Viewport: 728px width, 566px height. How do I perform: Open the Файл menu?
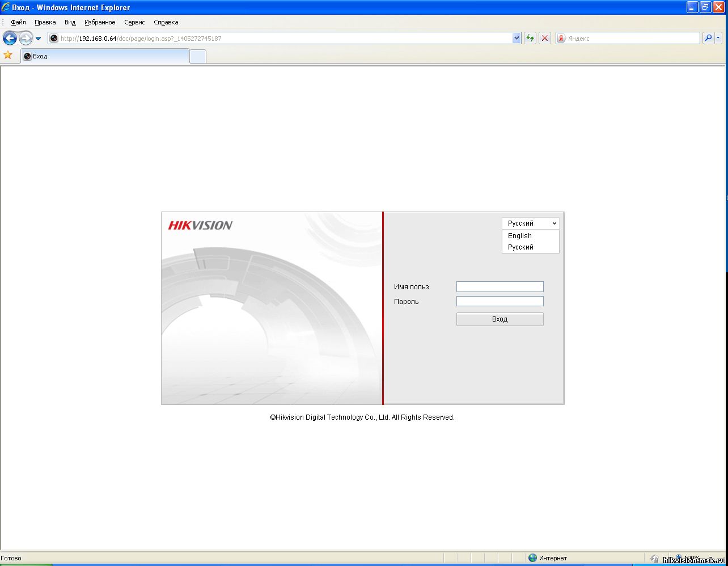click(x=18, y=22)
